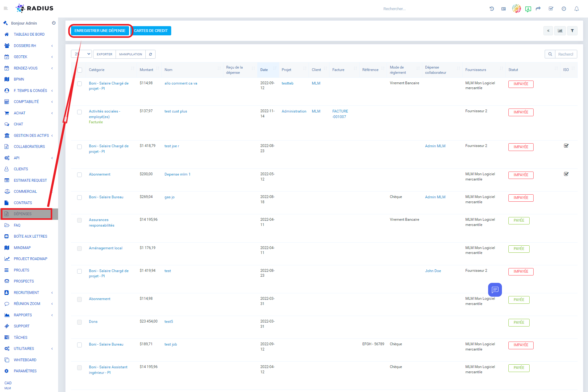Image resolution: width=588 pixels, height=392 pixels.
Task: Sort table by Montant column sort arrows
Action: [158, 68]
